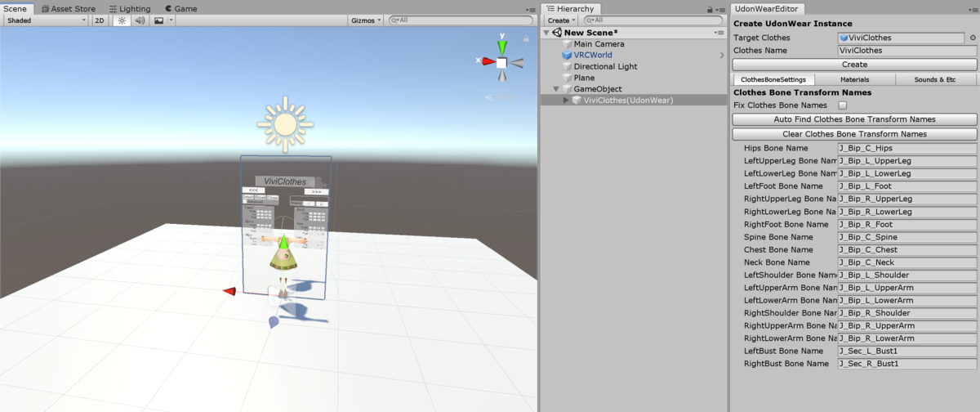Screen dimensions: 980x412
Task: Switch to Sounds & Etc tab
Action: [x=936, y=79]
